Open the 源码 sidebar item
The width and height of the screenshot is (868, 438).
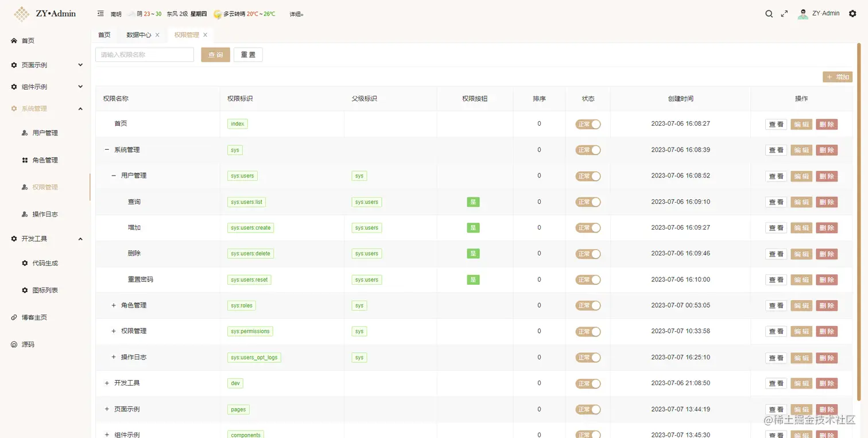point(27,344)
